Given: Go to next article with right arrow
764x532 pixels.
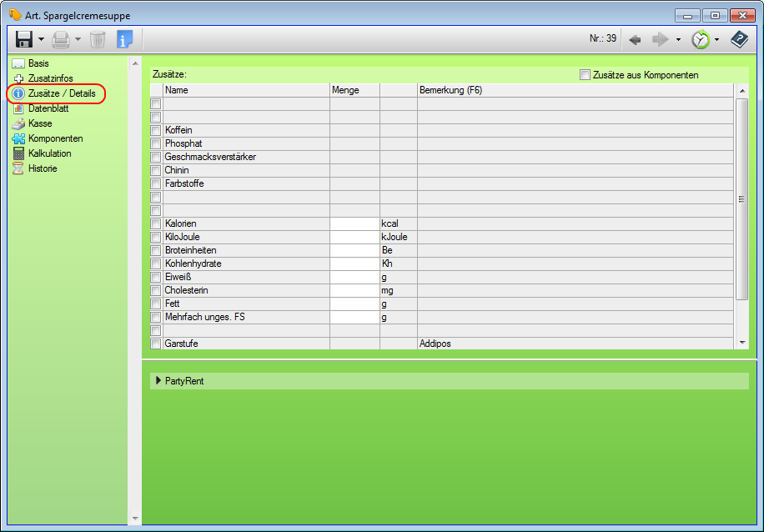Looking at the screenshot, I should 661,39.
